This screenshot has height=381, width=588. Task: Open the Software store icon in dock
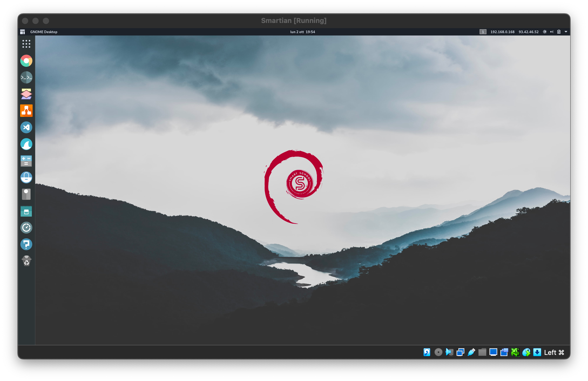click(26, 211)
